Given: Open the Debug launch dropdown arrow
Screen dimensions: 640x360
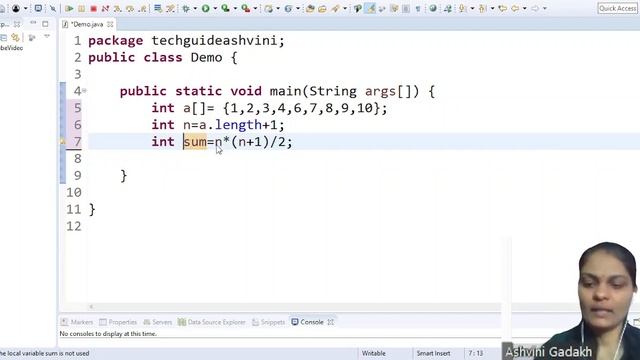Looking at the screenshot, I should (x=195, y=8).
